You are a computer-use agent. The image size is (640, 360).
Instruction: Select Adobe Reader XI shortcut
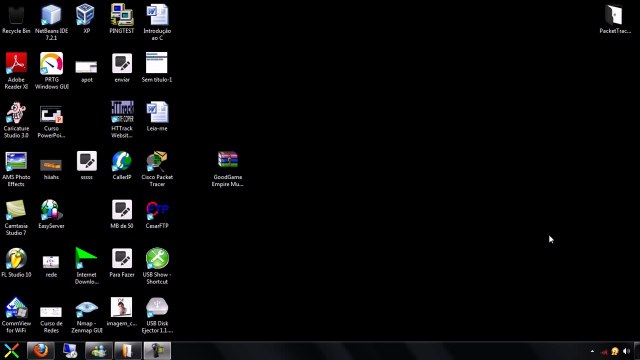coord(16,71)
